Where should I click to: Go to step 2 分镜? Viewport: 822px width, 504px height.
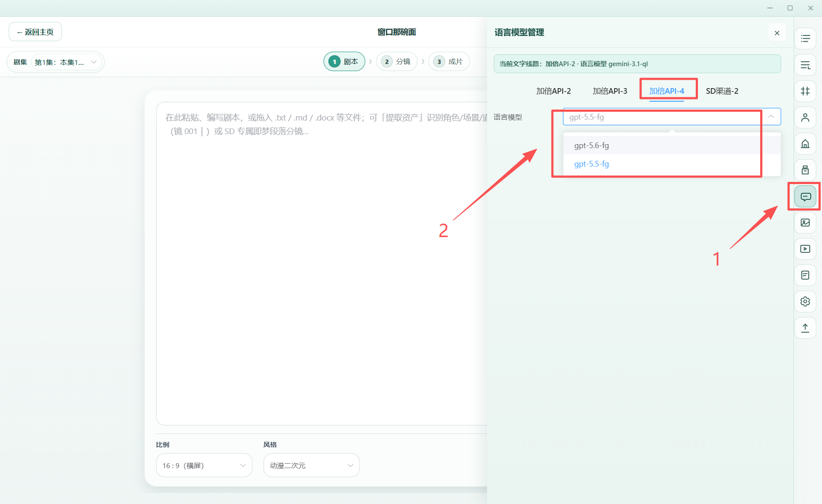[396, 61]
